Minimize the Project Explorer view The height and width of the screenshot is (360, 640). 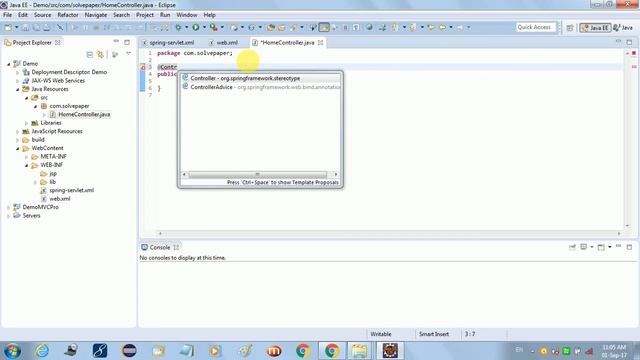(x=116, y=42)
